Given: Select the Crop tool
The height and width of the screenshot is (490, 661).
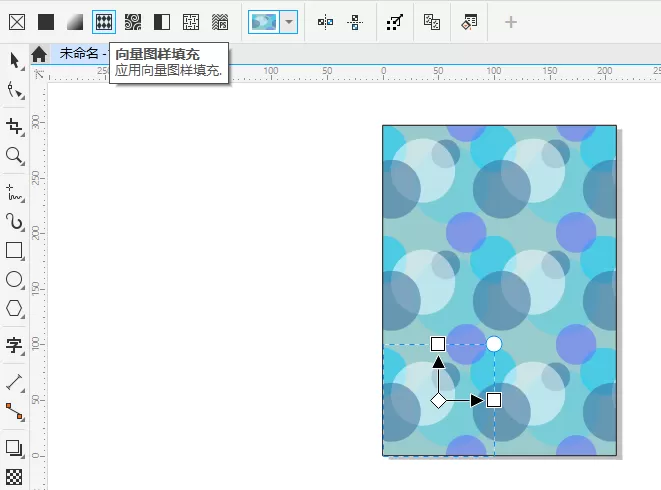Looking at the screenshot, I should coord(15,127).
